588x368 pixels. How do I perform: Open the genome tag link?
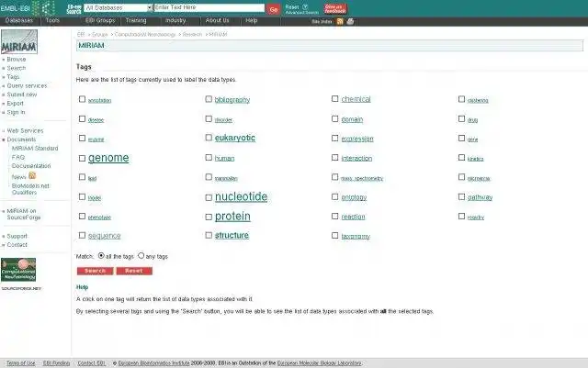click(108, 158)
